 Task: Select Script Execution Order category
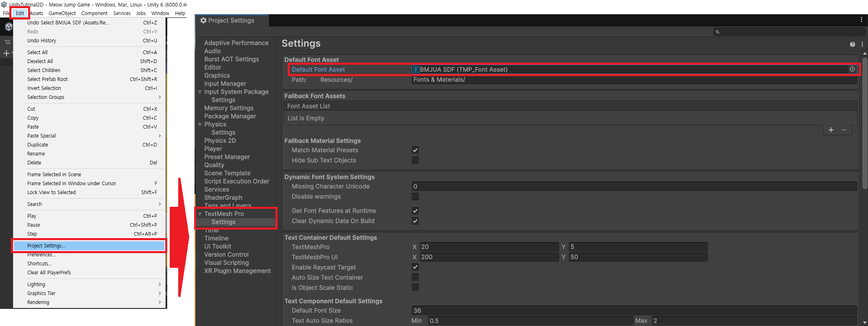coord(237,182)
